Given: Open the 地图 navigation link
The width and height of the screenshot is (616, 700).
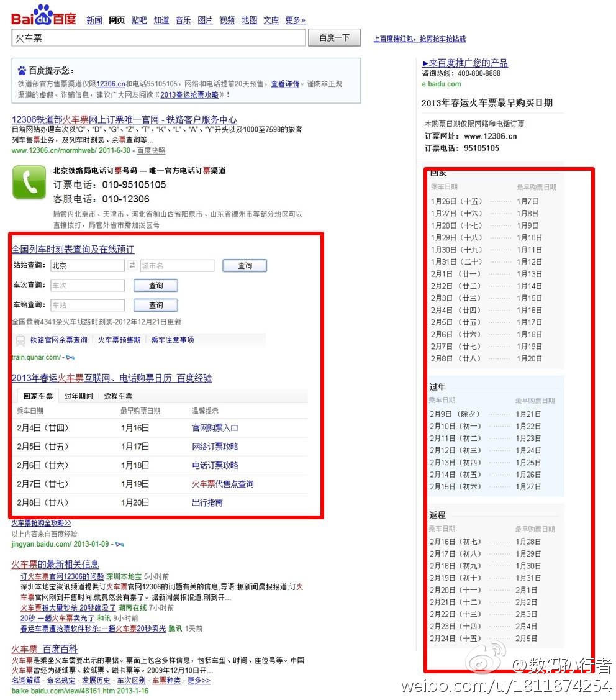Looking at the screenshot, I should [249, 20].
